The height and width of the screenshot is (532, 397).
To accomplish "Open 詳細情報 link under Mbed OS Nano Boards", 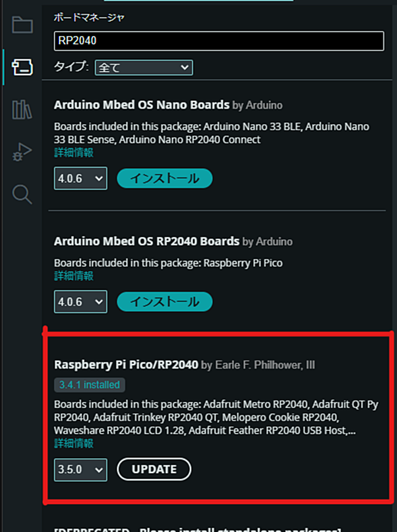I will (x=74, y=152).
